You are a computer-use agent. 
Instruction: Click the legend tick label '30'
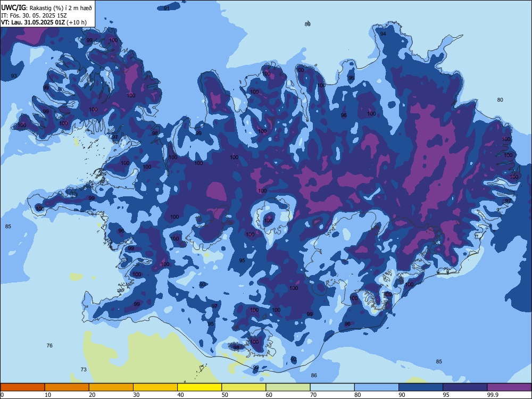136,395
